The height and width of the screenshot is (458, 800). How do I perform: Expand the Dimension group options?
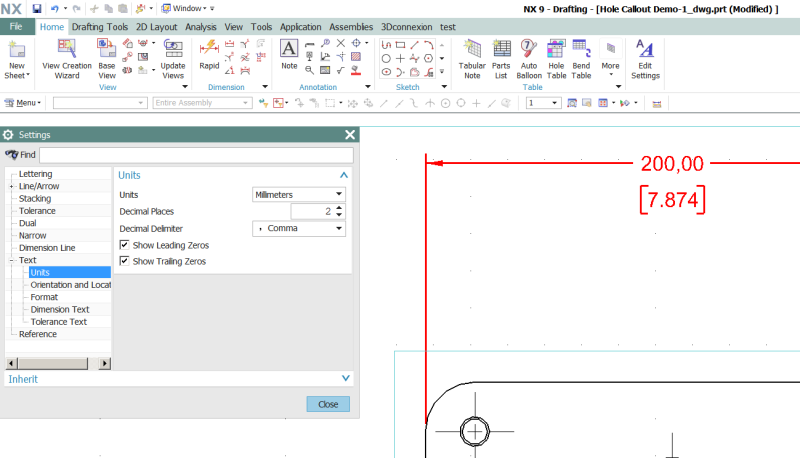point(265,87)
